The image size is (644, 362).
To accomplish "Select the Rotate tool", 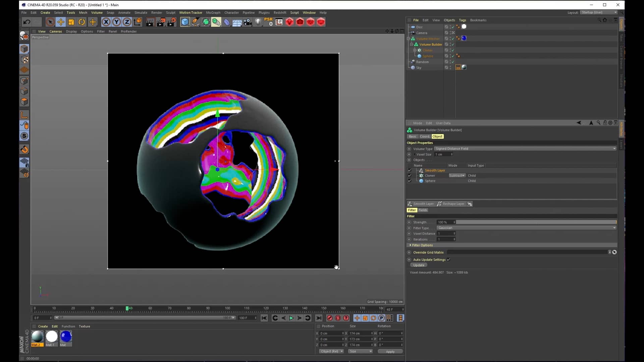I will tap(82, 22).
